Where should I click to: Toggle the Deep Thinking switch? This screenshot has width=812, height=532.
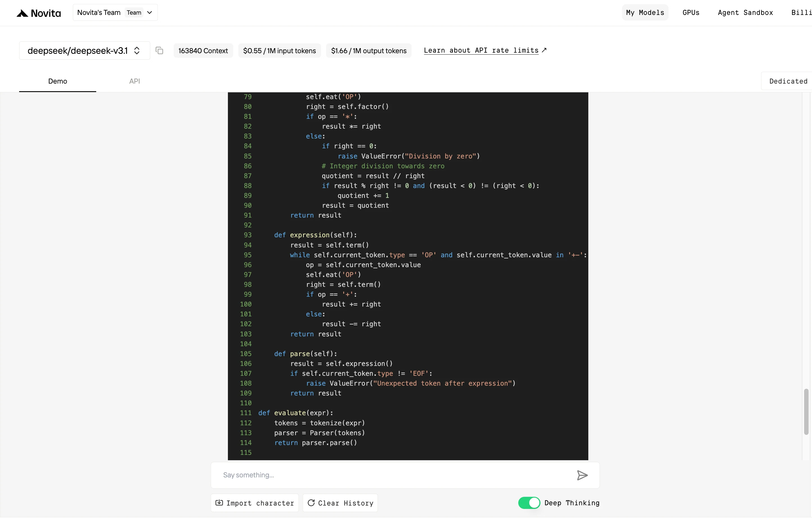pyautogui.click(x=529, y=503)
